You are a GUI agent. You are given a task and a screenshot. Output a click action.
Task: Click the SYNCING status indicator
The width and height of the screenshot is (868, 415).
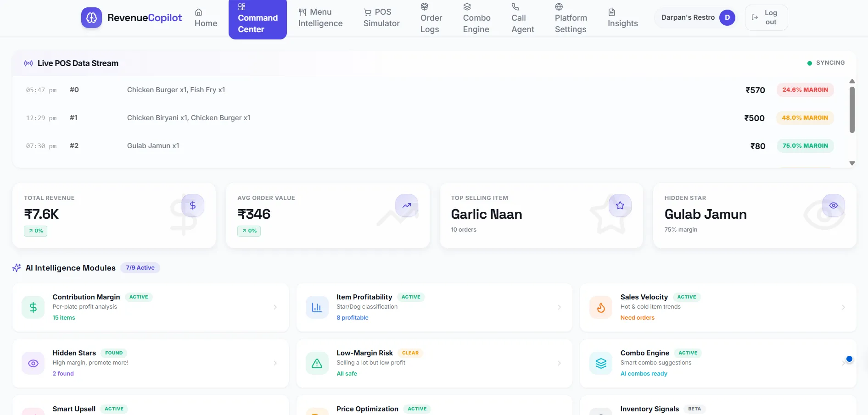click(826, 63)
